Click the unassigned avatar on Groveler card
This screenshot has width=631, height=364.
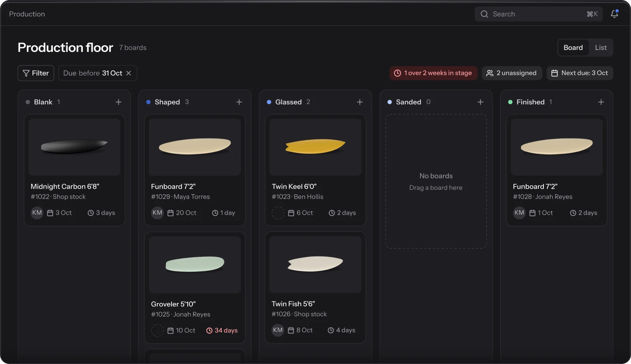coord(157,331)
